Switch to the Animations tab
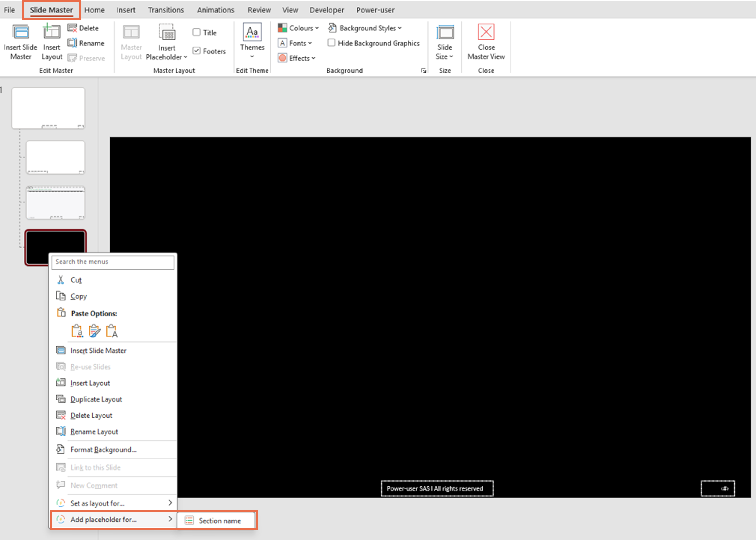The height and width of the screenshot is (540, 756). (216, 10)
